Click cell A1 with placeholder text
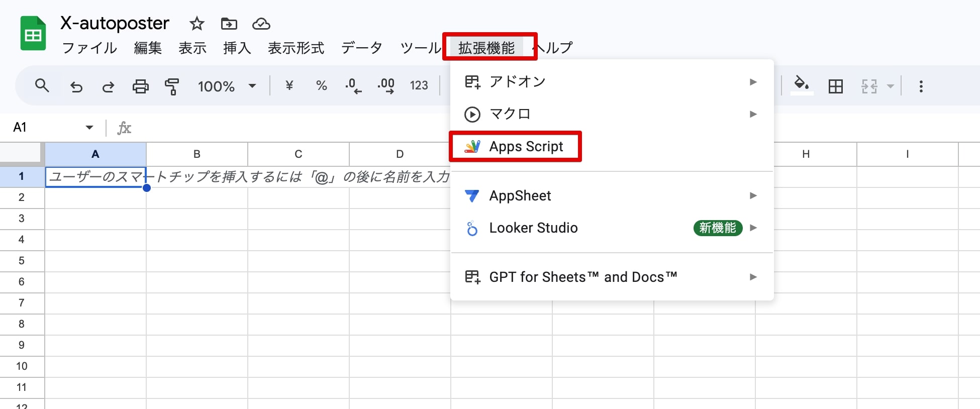This screenshot has height=409, width=980. (x=95, y=177)
